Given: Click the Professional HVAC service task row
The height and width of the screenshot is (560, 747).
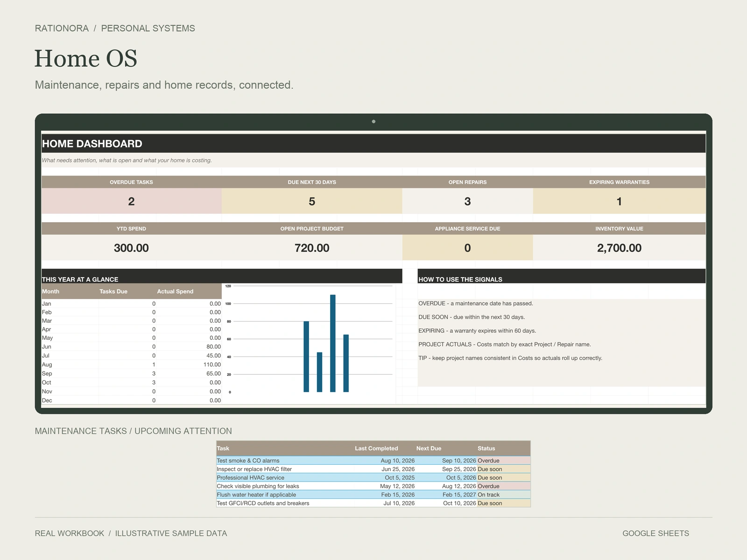Looking at the screenshot, I should [373, 477].
